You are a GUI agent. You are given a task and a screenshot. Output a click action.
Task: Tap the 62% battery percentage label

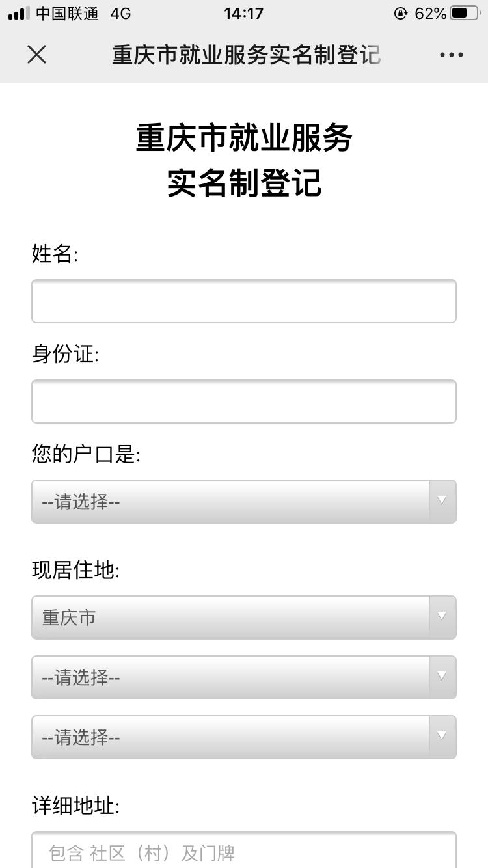click(x=430, y=13)
